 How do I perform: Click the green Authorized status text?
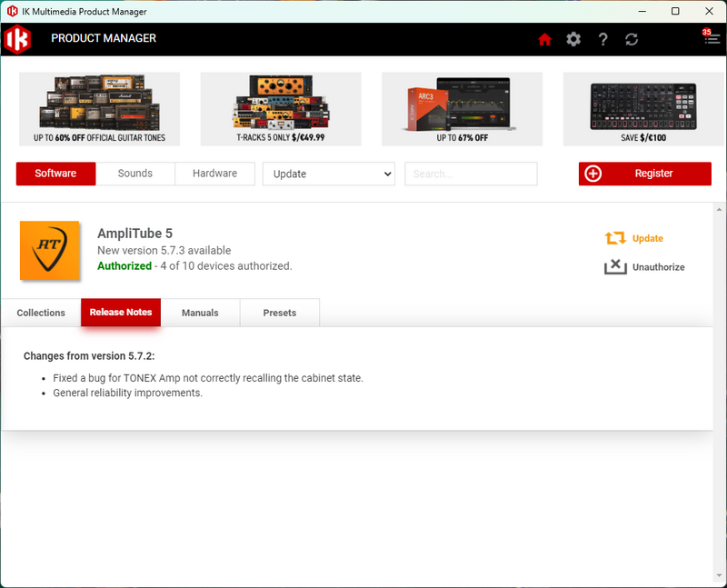coord(124,265)
